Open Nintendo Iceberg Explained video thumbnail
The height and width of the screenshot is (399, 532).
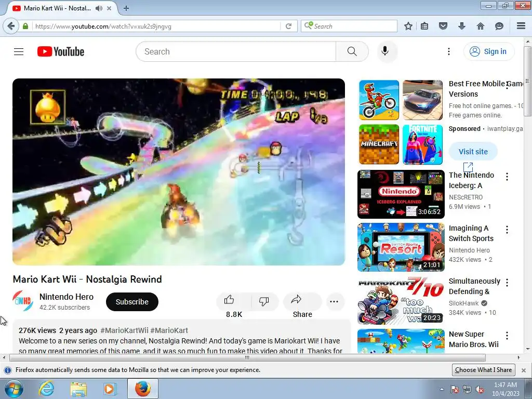coord(401,194)
